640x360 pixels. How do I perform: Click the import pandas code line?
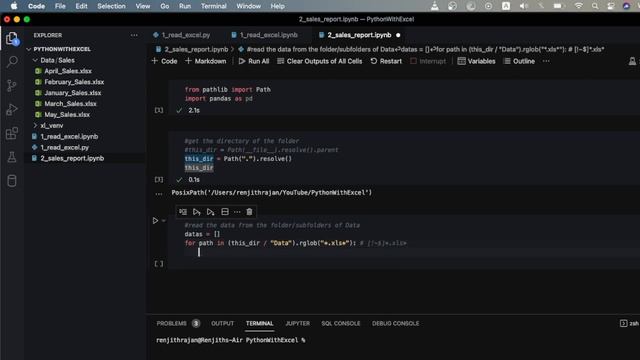pos(218,98)
